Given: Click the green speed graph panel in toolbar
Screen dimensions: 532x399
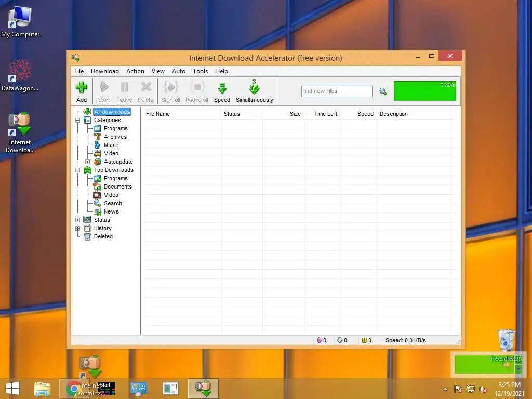Looking at the screenshot, I should tap(425, 90).
